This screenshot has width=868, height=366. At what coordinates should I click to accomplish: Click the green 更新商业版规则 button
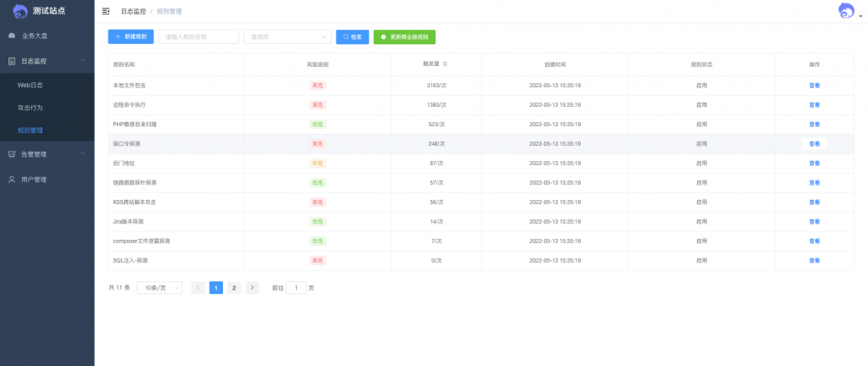[404, 37]
